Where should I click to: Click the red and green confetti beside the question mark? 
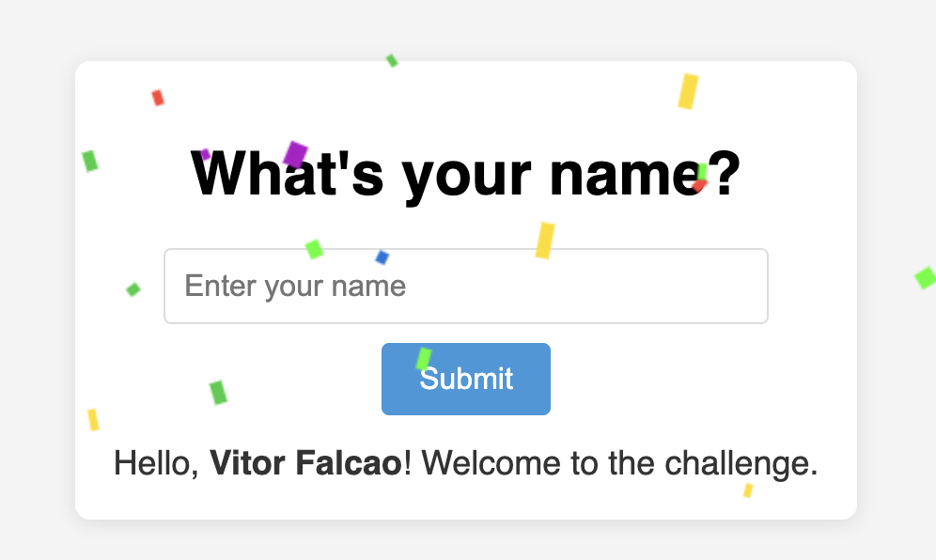[700, 178]
